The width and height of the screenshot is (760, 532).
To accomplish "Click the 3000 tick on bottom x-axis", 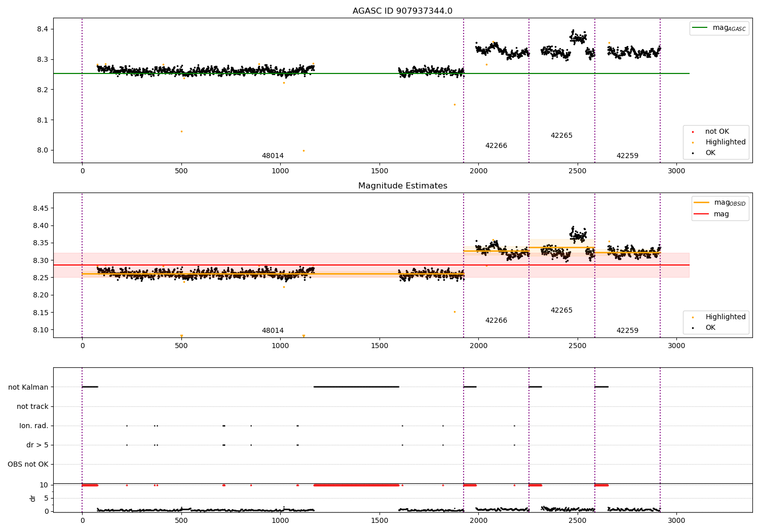I will coord(676,521).
